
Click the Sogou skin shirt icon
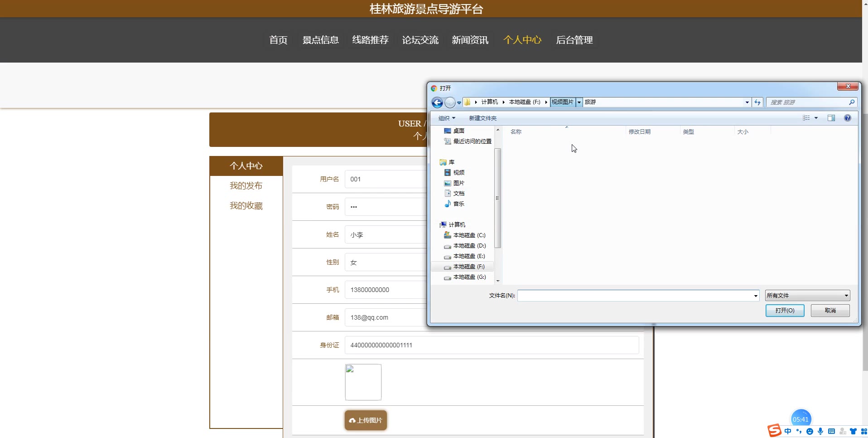[853, 431]
